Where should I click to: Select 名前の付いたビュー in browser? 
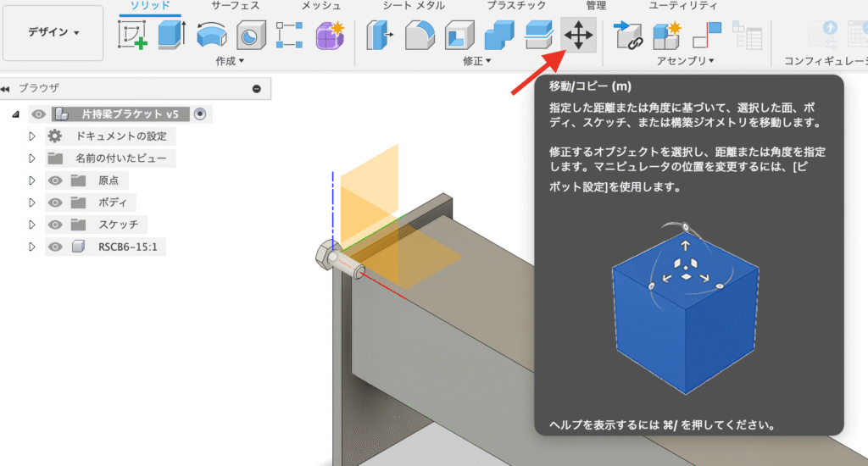[x=120, y=158]
